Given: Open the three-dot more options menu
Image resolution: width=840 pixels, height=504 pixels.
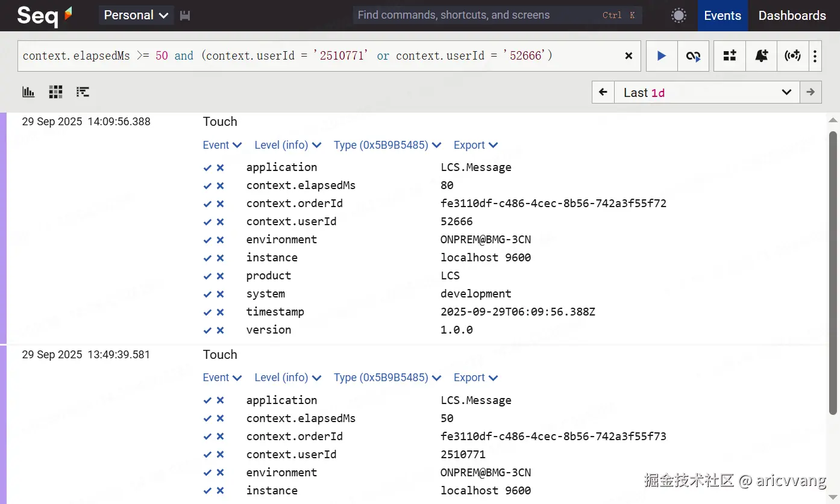Looking at the screenshot, I should coord(815,56).
